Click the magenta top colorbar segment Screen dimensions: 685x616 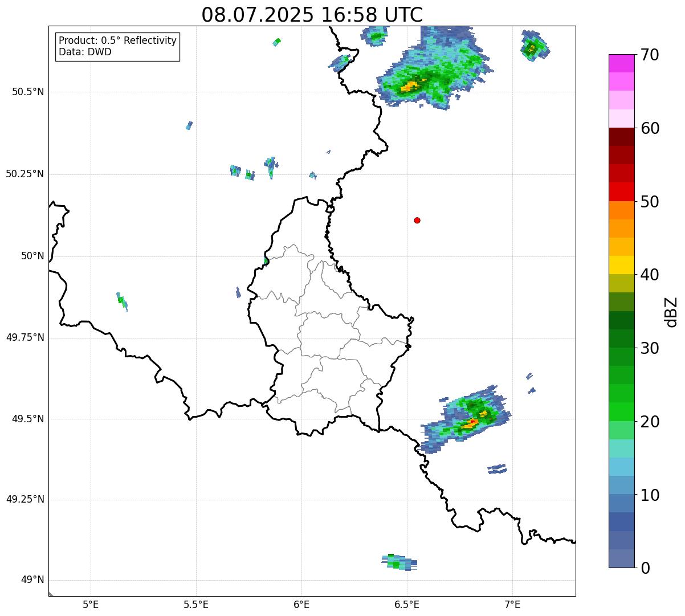(x=621, y=63)
